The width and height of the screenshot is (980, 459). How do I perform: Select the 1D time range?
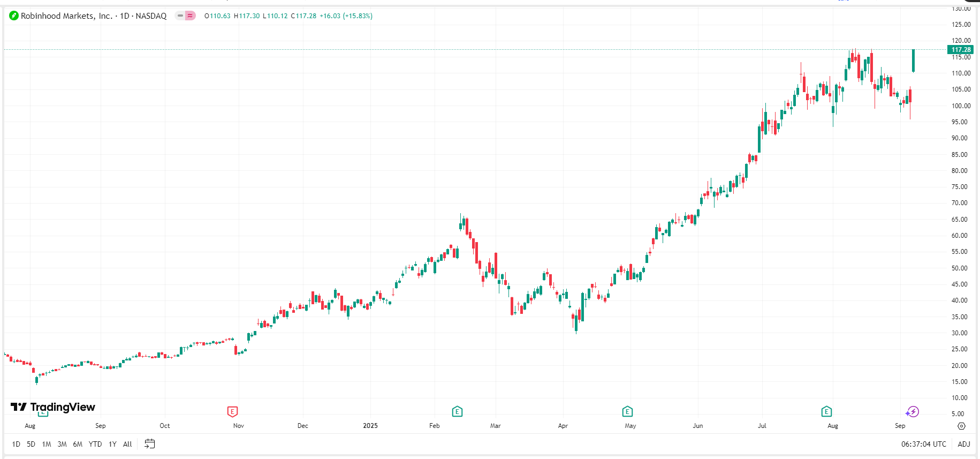tap(16, 444)
